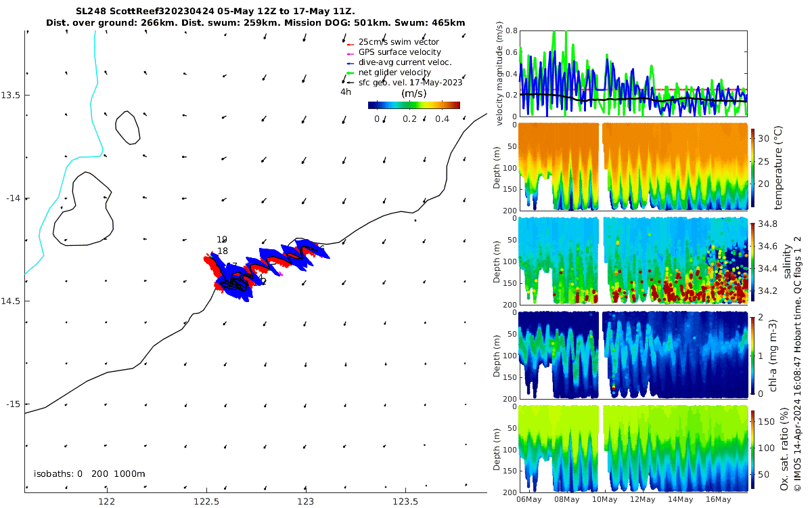Click the velocity magnitude time-series plot
812x508 pixels.
click(x=633, y=73)
